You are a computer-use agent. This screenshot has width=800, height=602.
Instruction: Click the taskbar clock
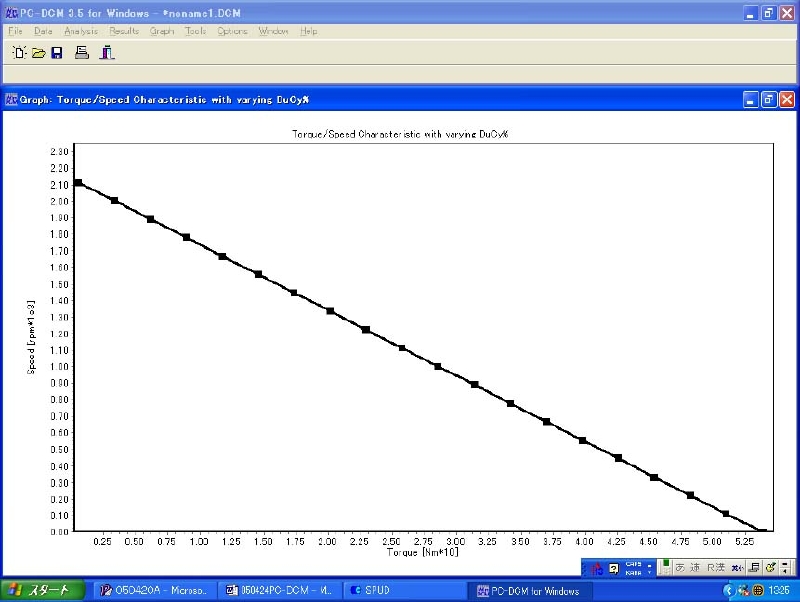tap(779, 590)
